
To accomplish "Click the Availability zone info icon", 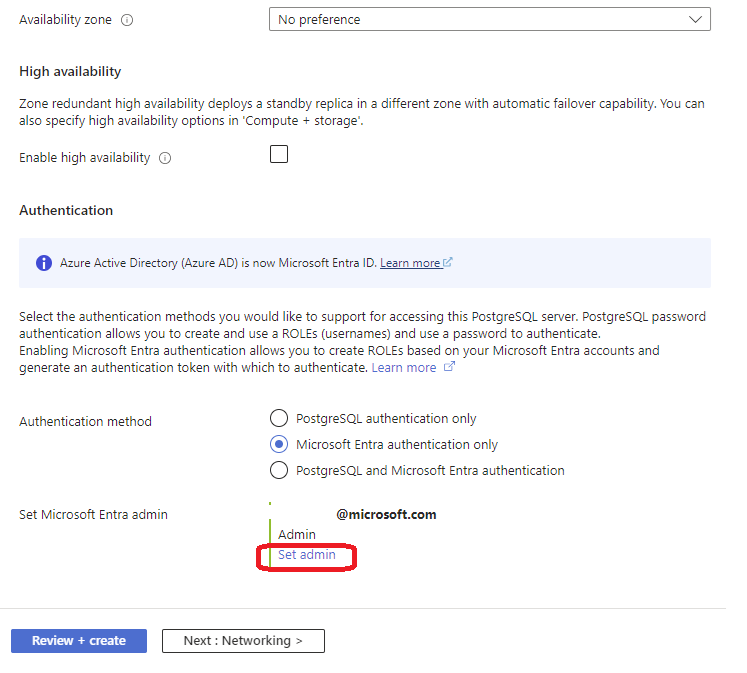I will coord(127,20).
